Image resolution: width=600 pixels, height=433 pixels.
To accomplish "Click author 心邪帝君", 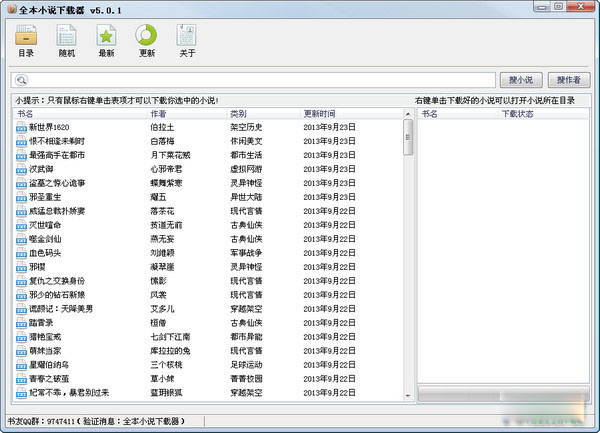I will 166,169.
